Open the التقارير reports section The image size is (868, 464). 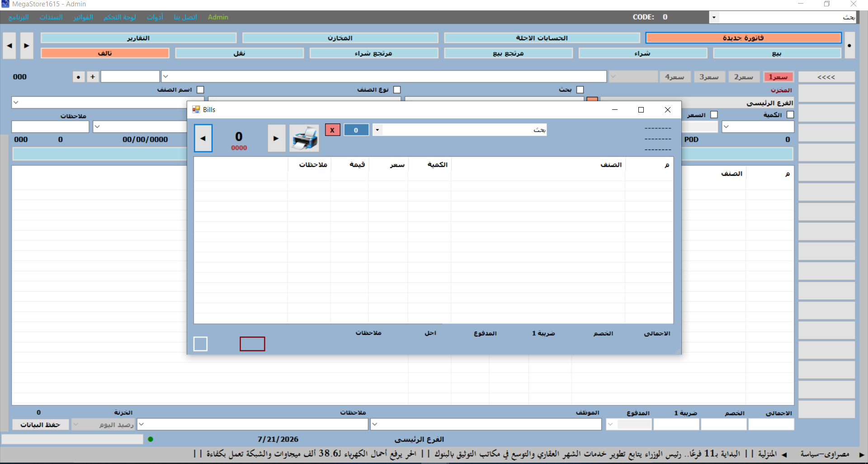[x=138, y=38]
